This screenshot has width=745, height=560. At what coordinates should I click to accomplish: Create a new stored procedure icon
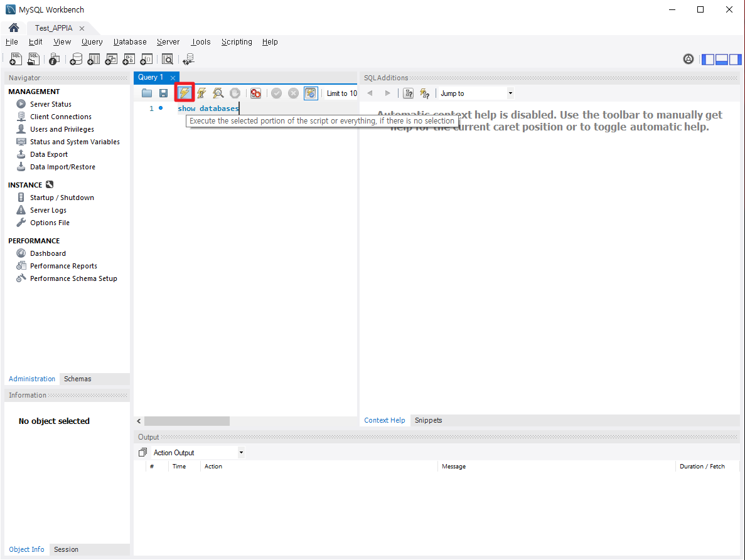coord(129,59)
